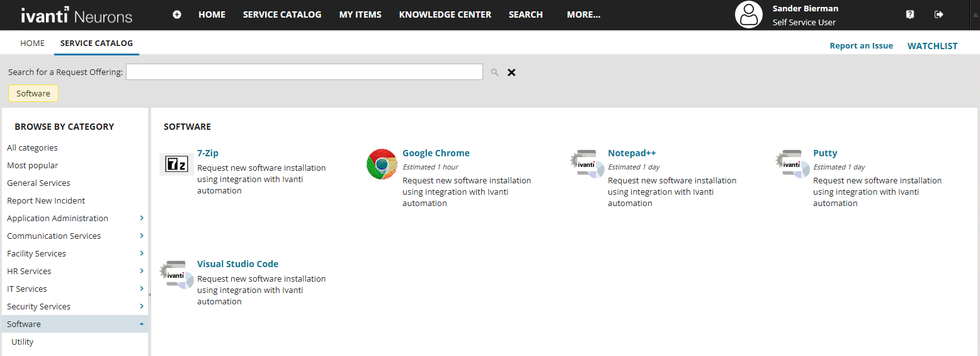Click the search magnifier icon

495,72
